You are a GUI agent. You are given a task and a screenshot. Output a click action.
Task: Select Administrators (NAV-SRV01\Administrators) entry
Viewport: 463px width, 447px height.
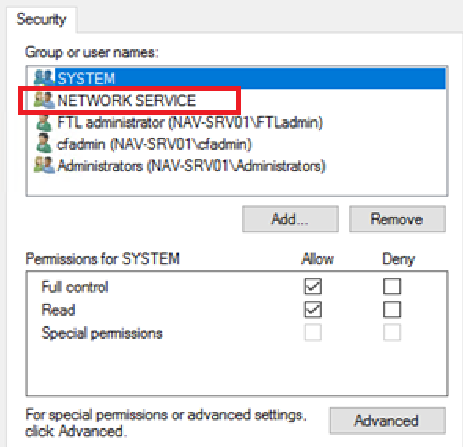tap(191, 166)
